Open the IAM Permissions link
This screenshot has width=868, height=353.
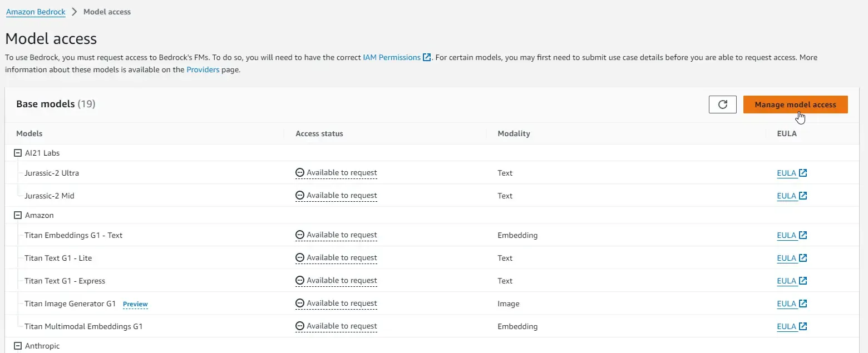391,57
